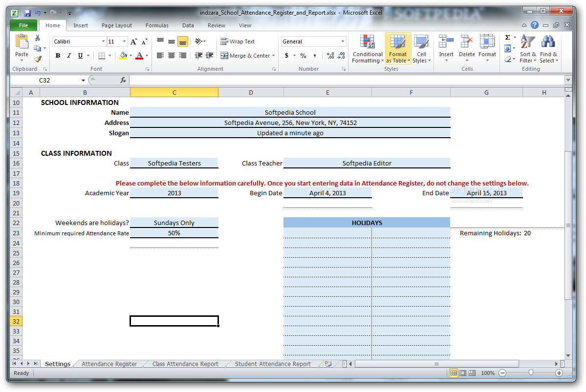Image resolution: width=586 pixels, height=392 pixels.
Task: Click the Cut scissors icon
Action: click(37, 38)
